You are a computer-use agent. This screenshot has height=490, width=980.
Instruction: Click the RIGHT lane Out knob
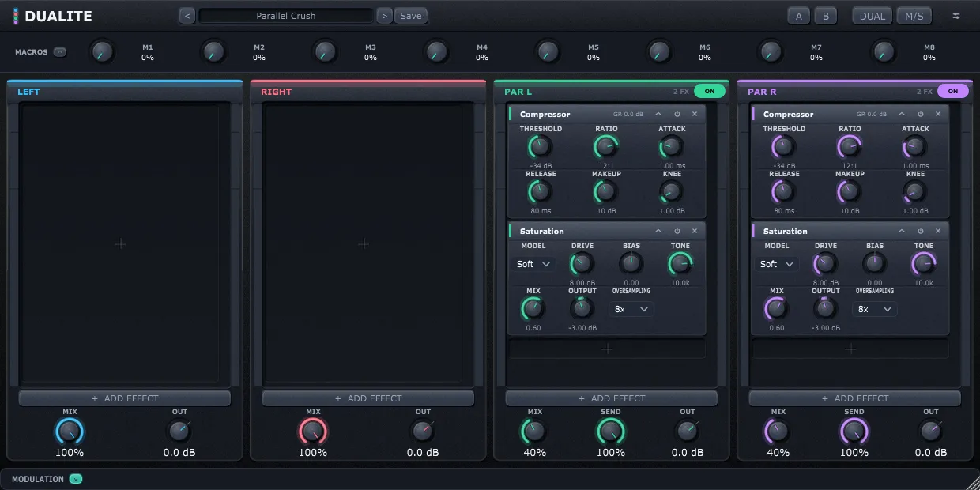pyautogui.click(x=424, y=431)
